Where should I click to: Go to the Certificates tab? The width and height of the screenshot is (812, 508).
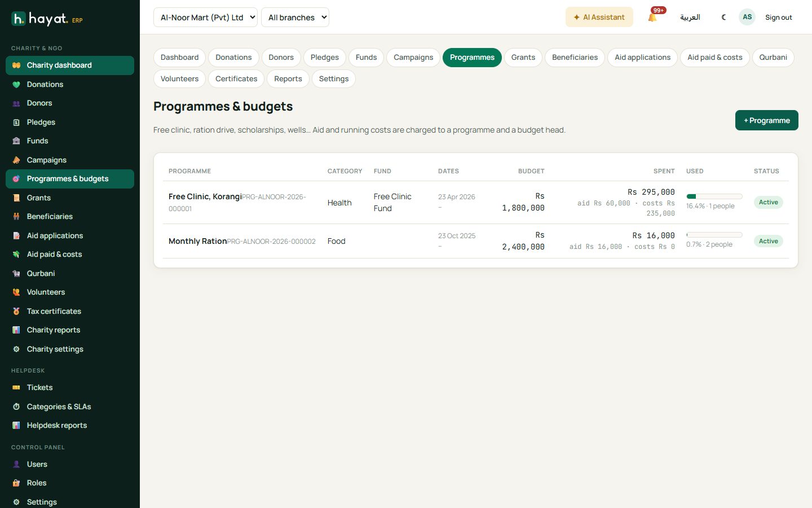[x=236, y=79]
